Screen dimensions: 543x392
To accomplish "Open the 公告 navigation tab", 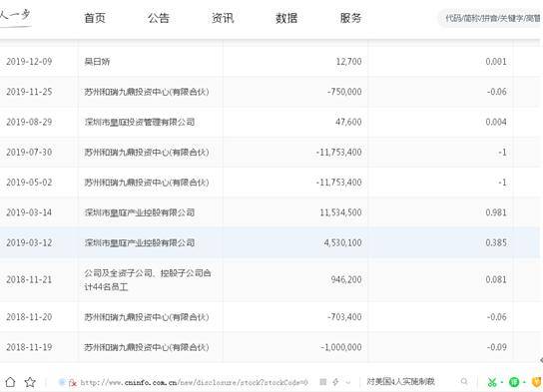I will 159,18.
